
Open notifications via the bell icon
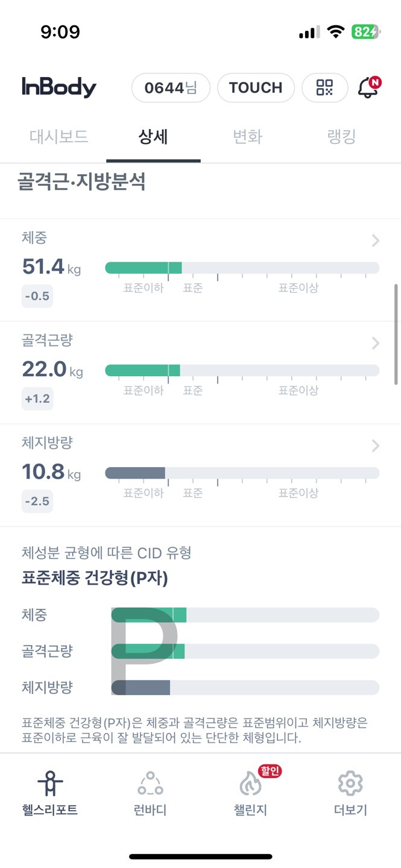click(x=368, y=87)
